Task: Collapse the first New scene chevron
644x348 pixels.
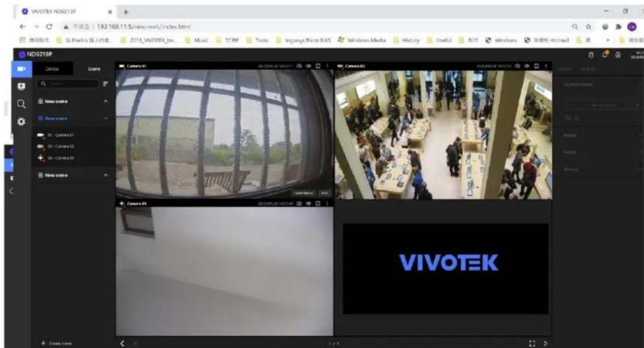Action: tap(106, 101)
